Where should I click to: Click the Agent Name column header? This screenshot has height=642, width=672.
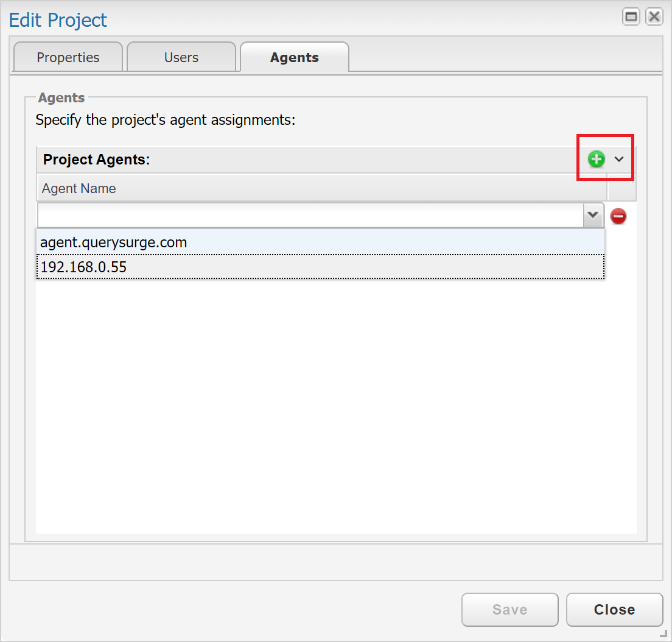click(x=79, y=188)
